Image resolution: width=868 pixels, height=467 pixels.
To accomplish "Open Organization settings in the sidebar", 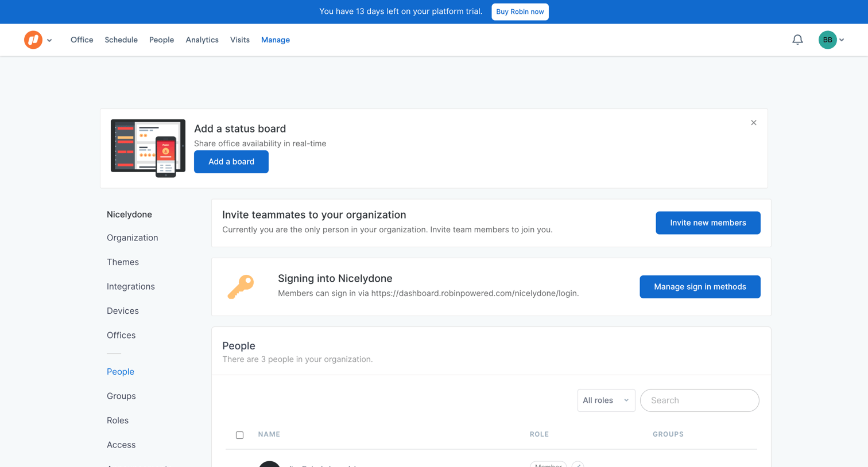I will tap(133, 238).
